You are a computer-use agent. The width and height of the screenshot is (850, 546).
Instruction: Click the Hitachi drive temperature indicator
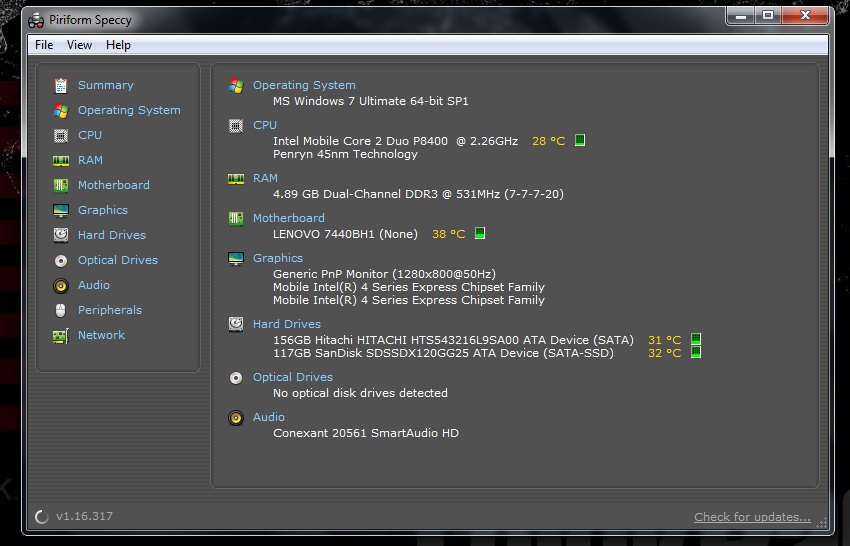(696, 339)
